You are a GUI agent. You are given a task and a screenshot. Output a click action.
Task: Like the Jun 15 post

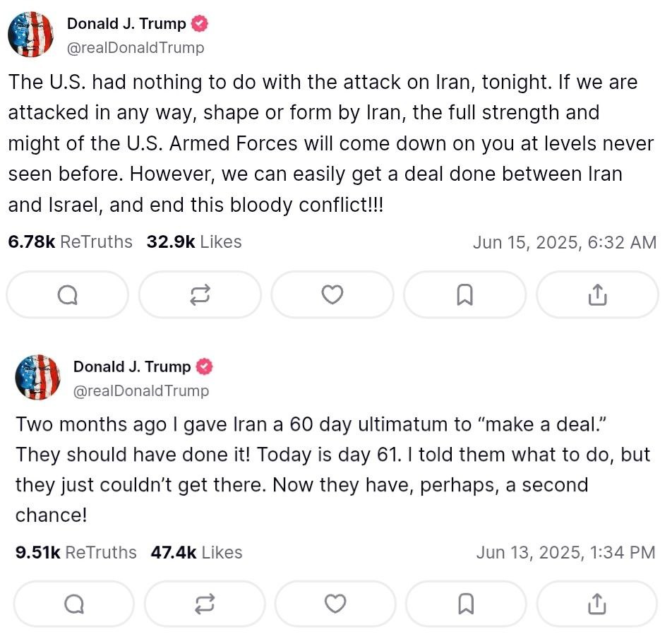(x=332, y=295)
